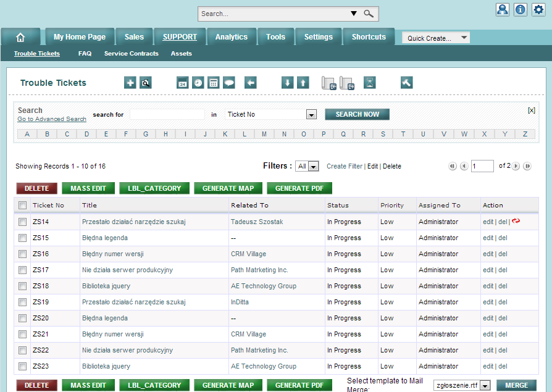The height and width of the screenshot is (392, 552).
Task: Open Assets in the Support submenu
Action: tap(182, 54)
